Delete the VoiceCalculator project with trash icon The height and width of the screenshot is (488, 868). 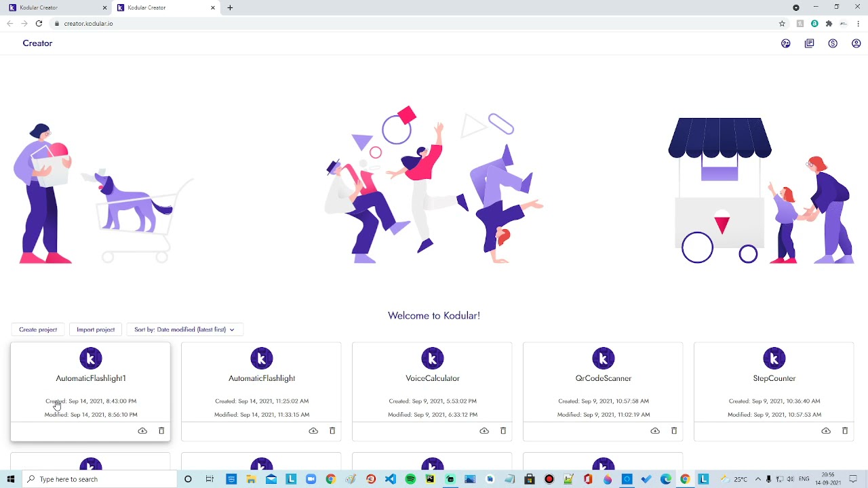(x=503, y=430)
